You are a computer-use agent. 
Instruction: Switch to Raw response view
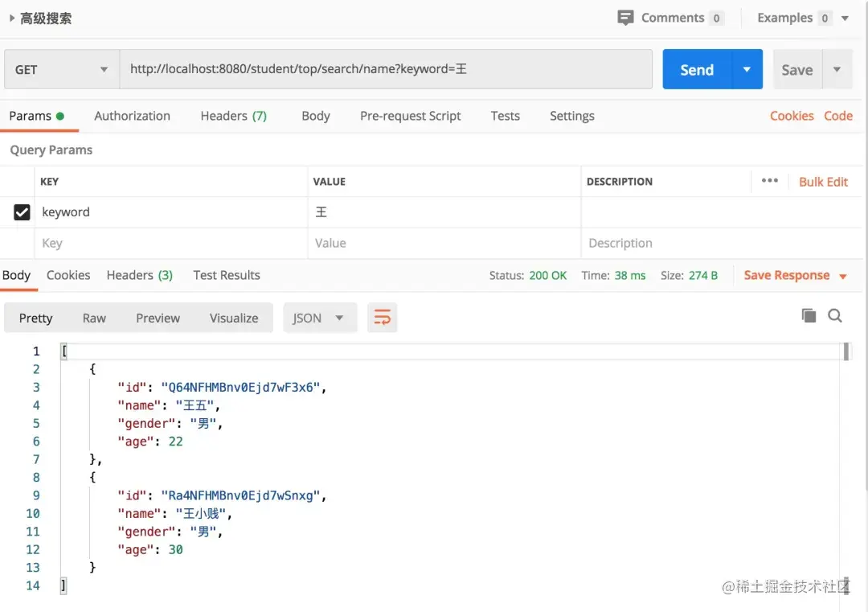point(94,317)
